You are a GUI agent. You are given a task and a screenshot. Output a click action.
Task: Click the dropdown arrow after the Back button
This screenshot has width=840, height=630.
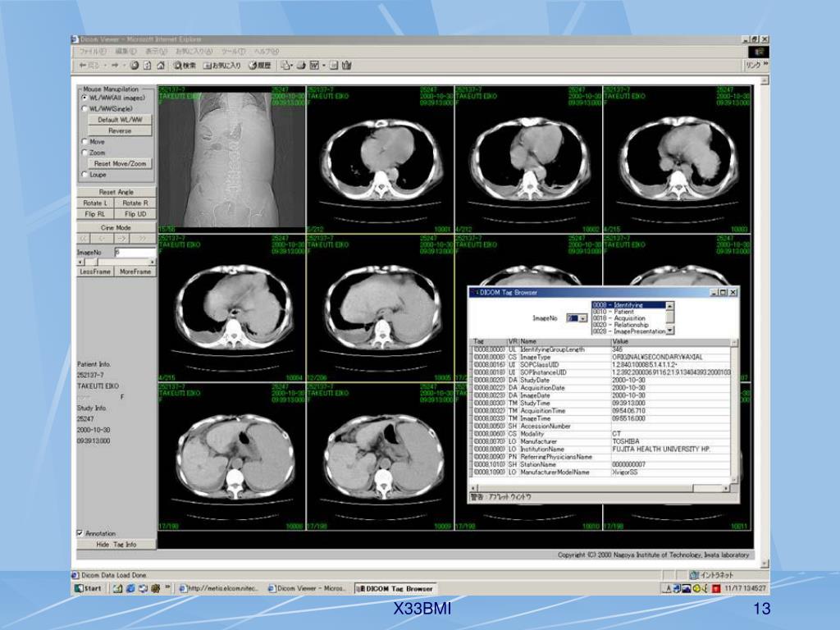[x=106, y=66]
